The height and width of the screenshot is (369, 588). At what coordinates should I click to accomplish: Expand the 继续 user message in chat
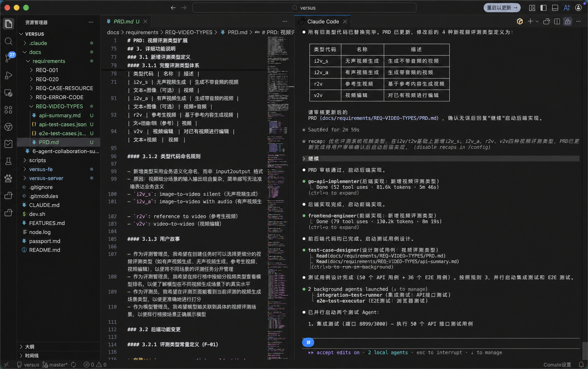(441, 159)
